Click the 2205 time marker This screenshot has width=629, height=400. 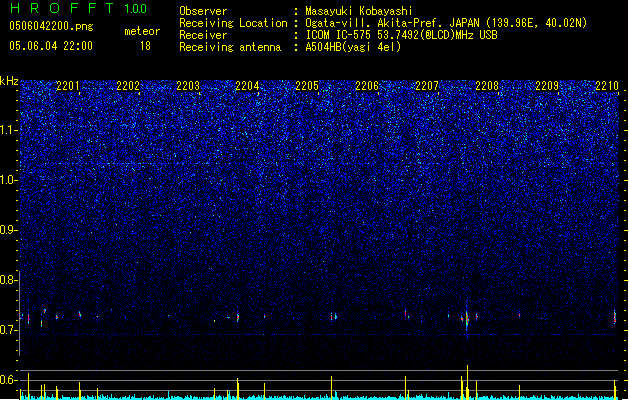[307, 86]
